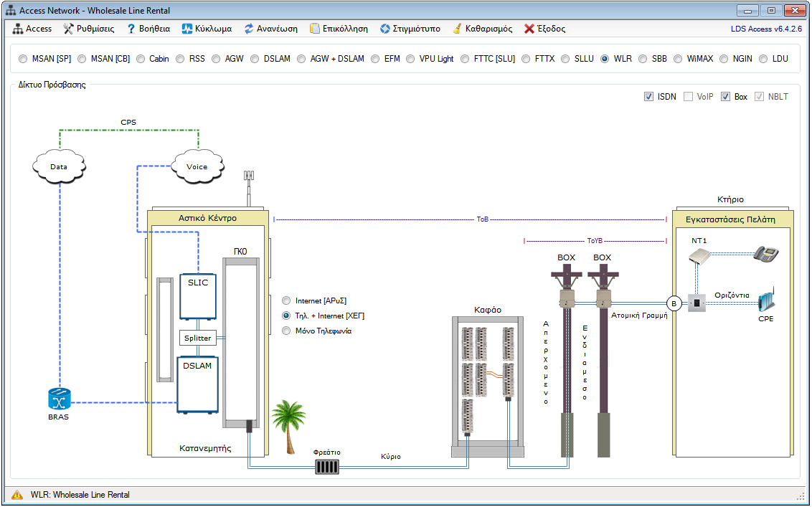Choose the FTTX network type
Image resolution: width=812 pixels, height=507 pixels.
pos(527,59)
